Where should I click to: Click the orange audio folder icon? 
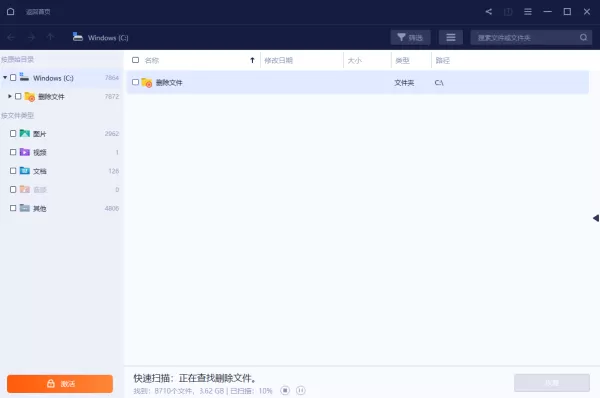click(25, 189)
